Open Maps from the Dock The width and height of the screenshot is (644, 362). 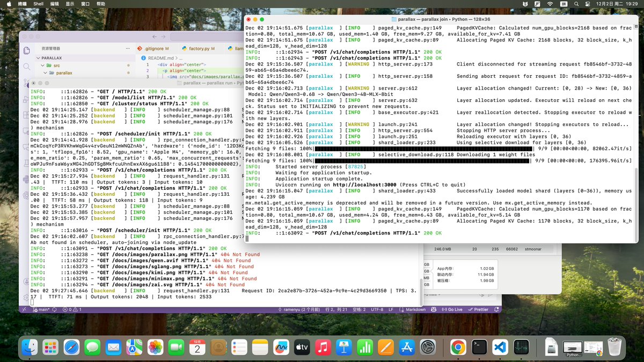(x=134, y=347)
